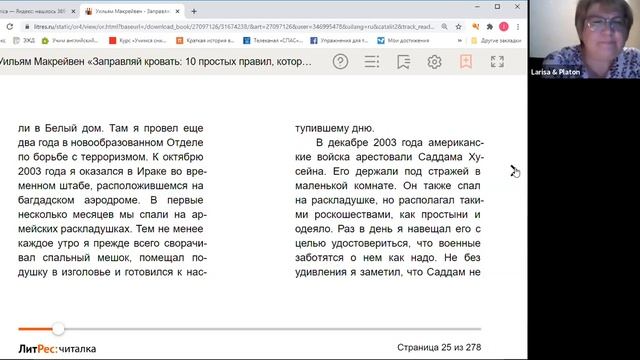640x360 pixels.
Task: Reload the page in browser
Action: (10, 27)
